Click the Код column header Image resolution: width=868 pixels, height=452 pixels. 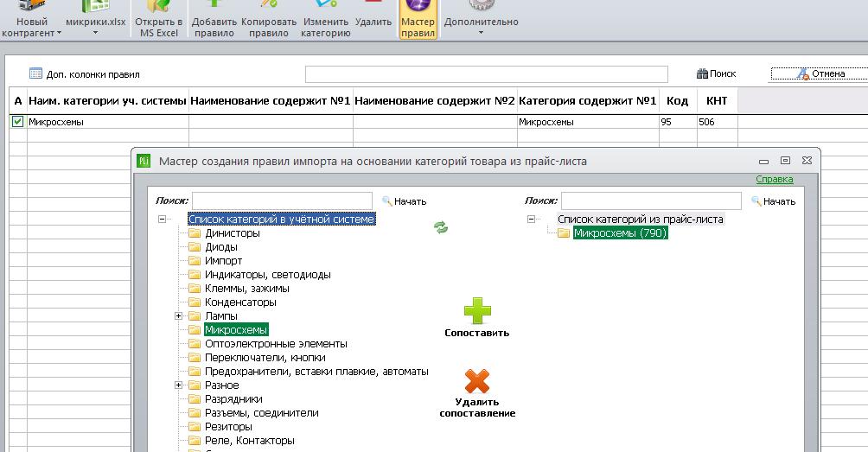[677, 101]
